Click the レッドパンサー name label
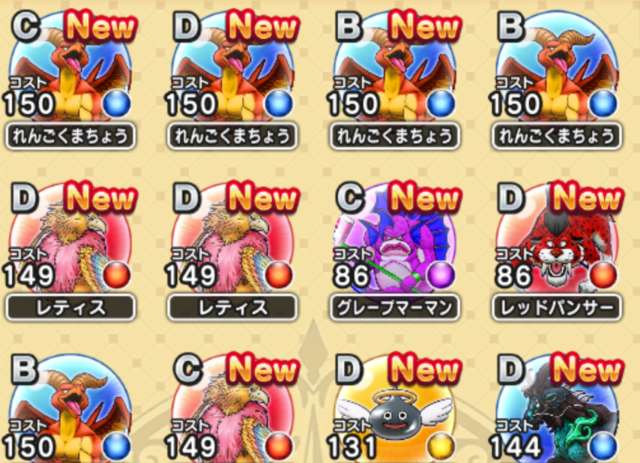This screenshot has height=463, width=640. tap(557, 307)
